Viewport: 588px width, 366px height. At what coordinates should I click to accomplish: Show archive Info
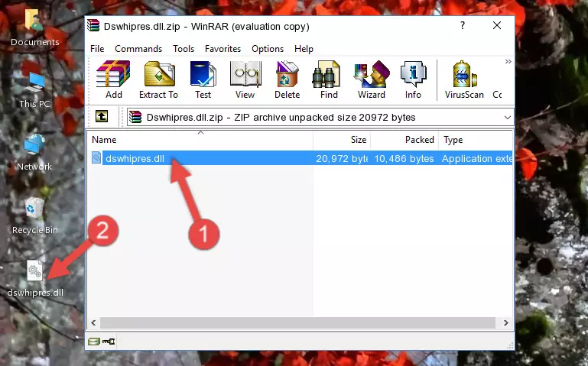tap(413, 79)
